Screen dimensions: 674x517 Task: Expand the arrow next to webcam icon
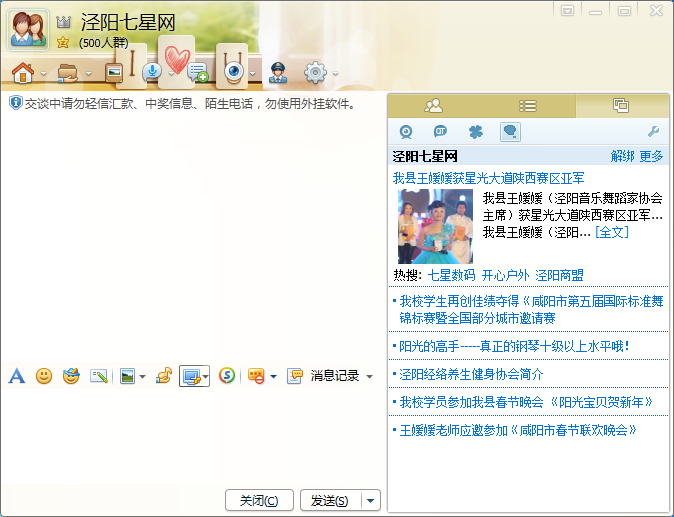coord(253,74)
